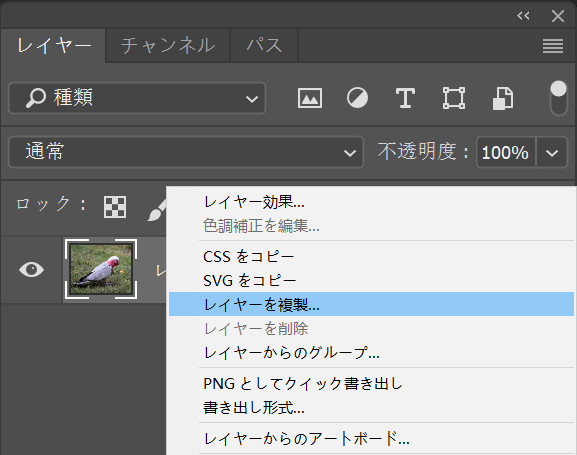Click the 不透明度 opacity label
577x455 pixels.
[x=423, y=151]
